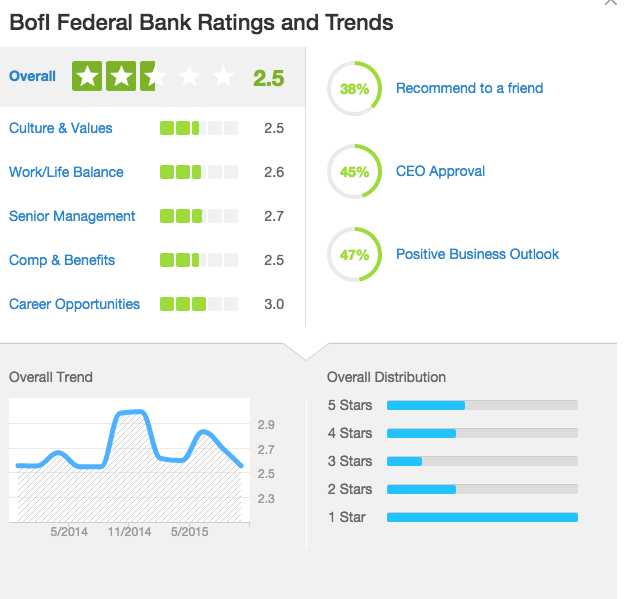Viewport: 624px width, 599px height.
Task: Click the 1 Star distribution bar
Action: pyautogui.click(x=482, y=517)
